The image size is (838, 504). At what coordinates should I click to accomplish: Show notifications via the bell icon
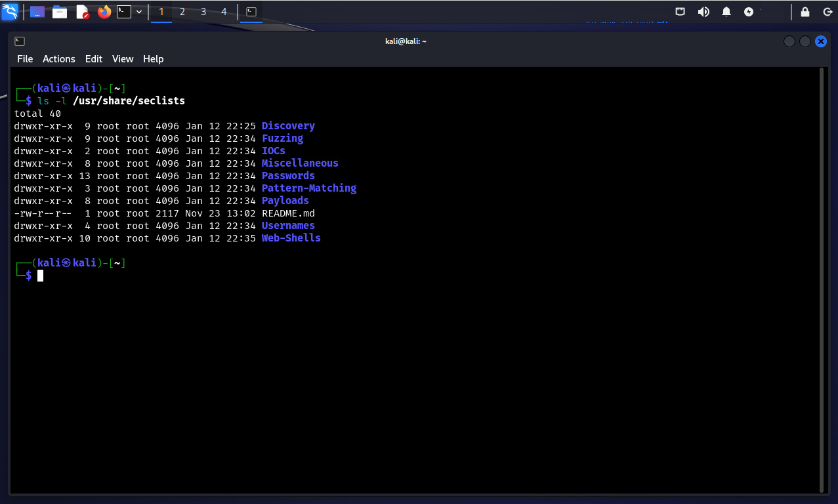tap(726, 12)
